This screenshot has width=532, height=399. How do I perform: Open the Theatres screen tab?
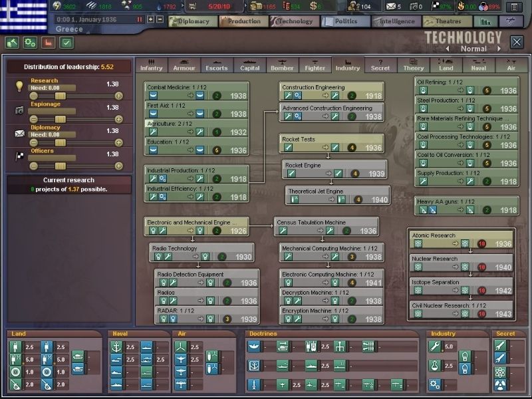coord(447,21)
